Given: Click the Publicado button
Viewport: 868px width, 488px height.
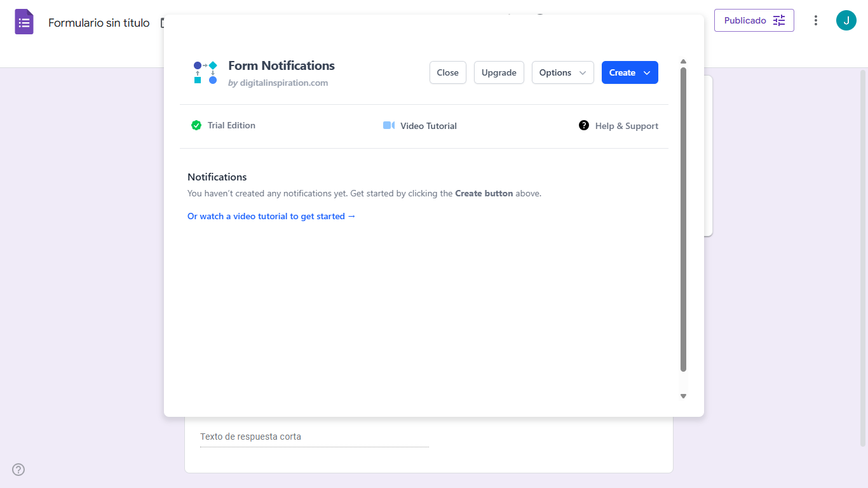Looking at the screenshot, I should click(x=754, y=20).
